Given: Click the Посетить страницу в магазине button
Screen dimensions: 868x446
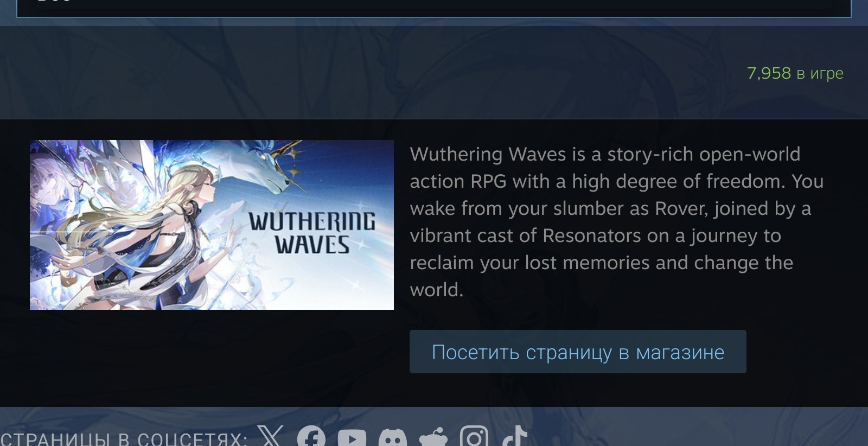Looking at the screenshot, I should [578, 352].
